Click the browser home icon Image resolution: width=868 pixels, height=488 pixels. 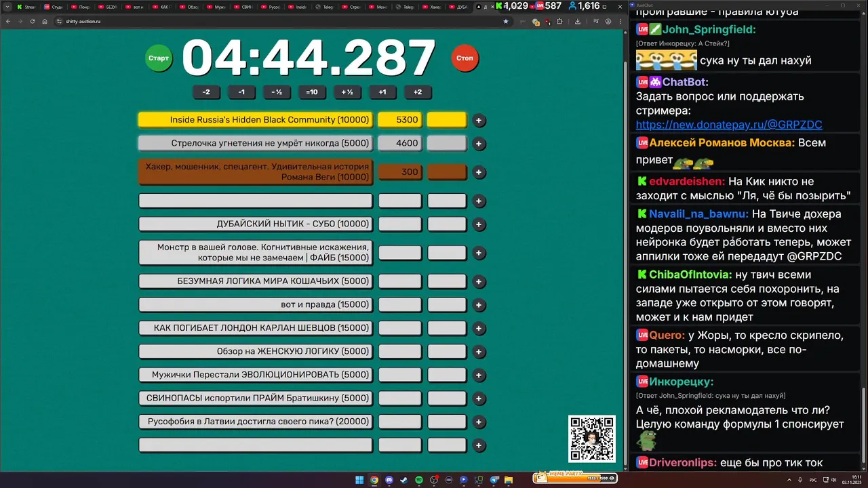(x=44, y=21)
